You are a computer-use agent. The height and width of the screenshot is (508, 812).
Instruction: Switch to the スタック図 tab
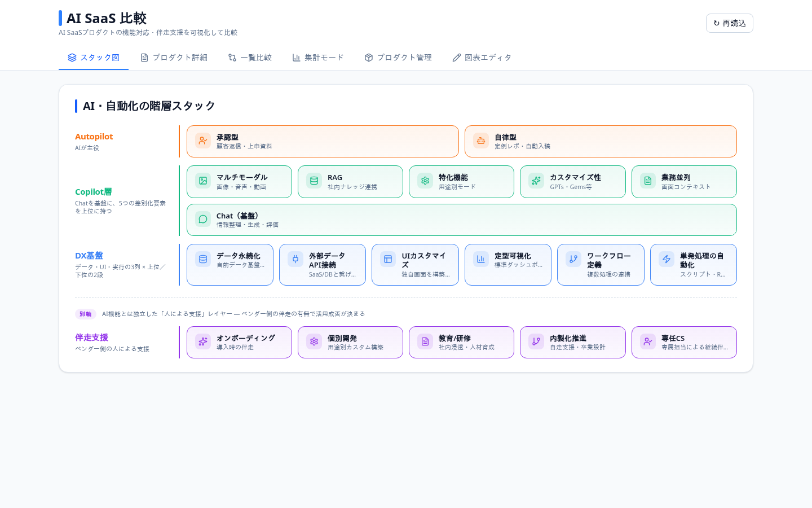click(94, 58)
